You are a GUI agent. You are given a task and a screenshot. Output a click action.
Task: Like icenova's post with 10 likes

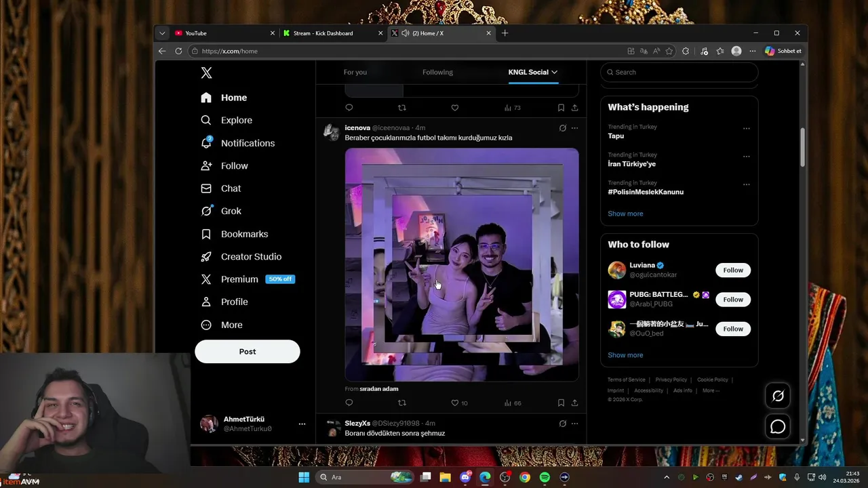[x=459, y=403]
